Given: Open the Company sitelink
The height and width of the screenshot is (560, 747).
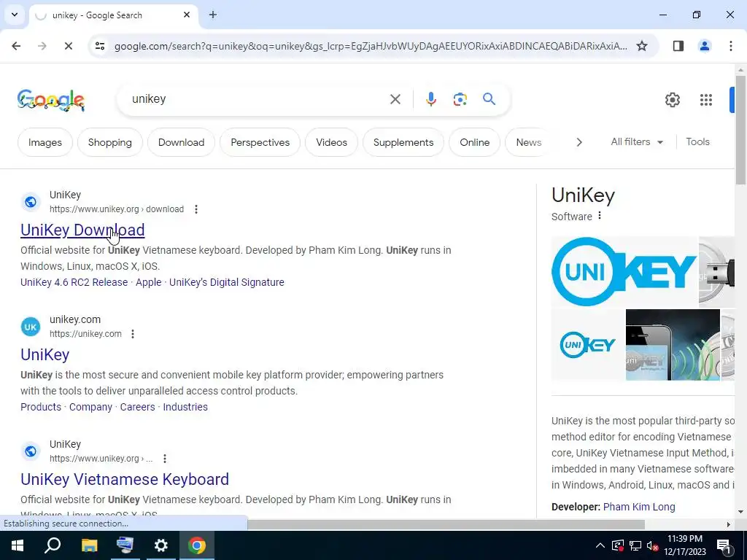Looking at the screenshot, I should (x=90, y=407).
